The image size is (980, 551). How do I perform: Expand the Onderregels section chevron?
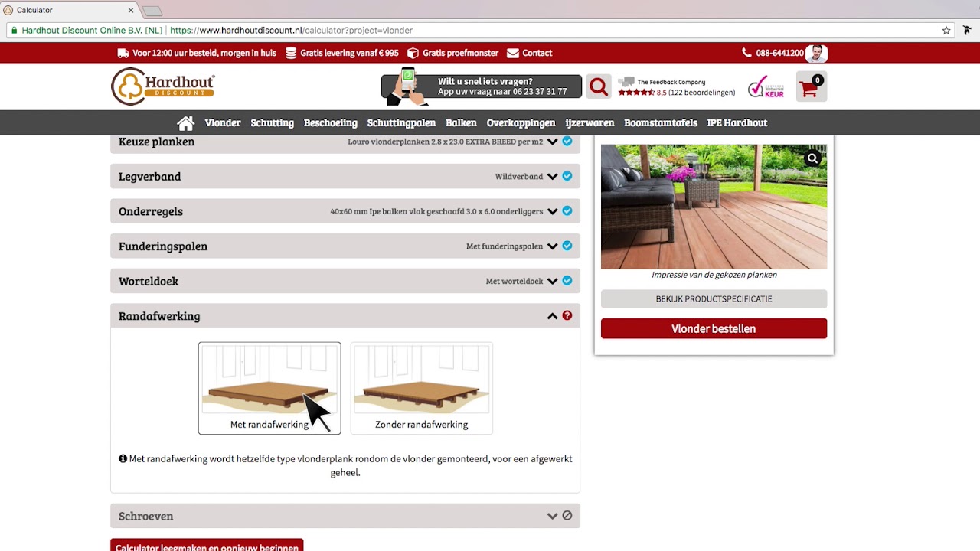pos(552,211)
